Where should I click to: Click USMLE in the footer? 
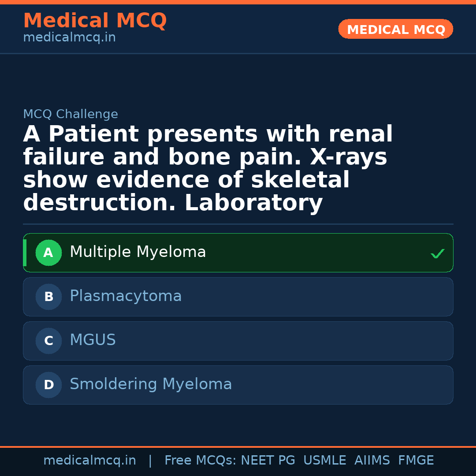[324, 461]
